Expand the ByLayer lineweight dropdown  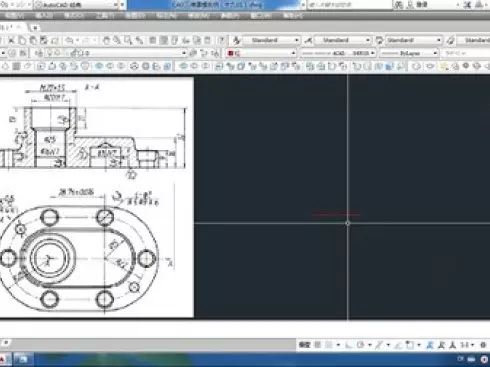(409, 53)
